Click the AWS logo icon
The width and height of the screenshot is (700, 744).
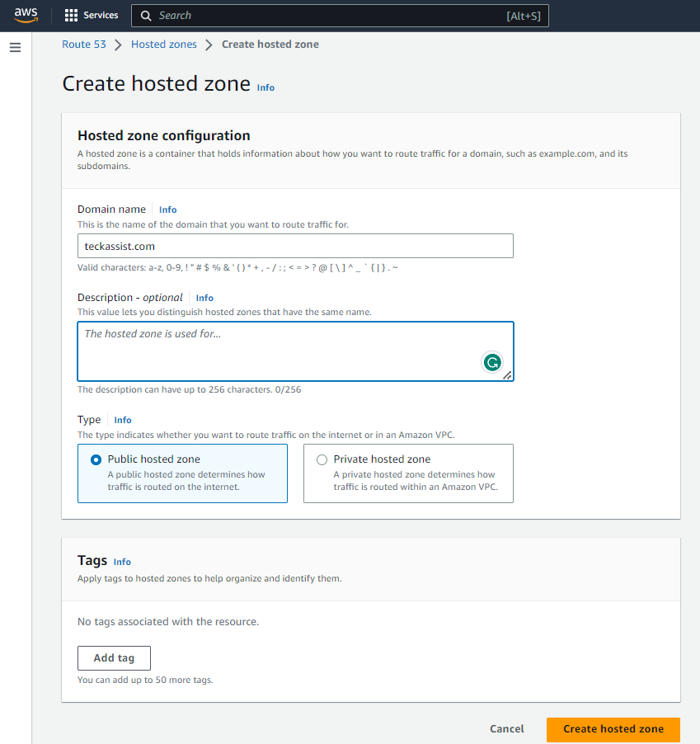pyautogui.click(x=26, y=15)
